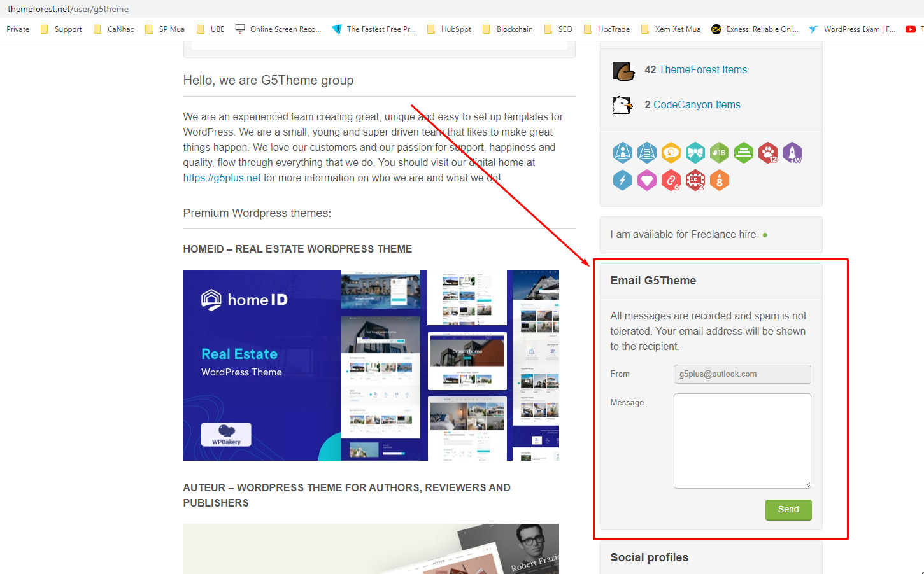Open the HubSpot bookmark folder
924x574 pixels.
450,29
